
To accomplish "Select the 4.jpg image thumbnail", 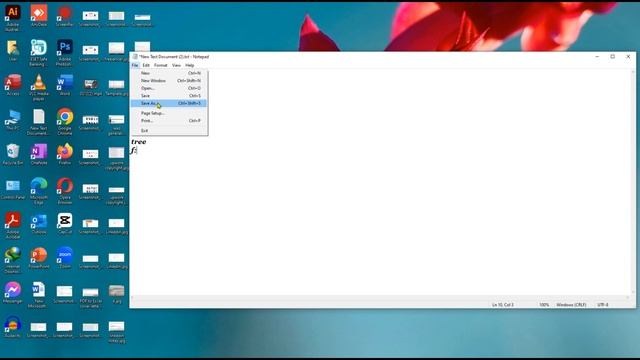I will click(x=116, y=294).
